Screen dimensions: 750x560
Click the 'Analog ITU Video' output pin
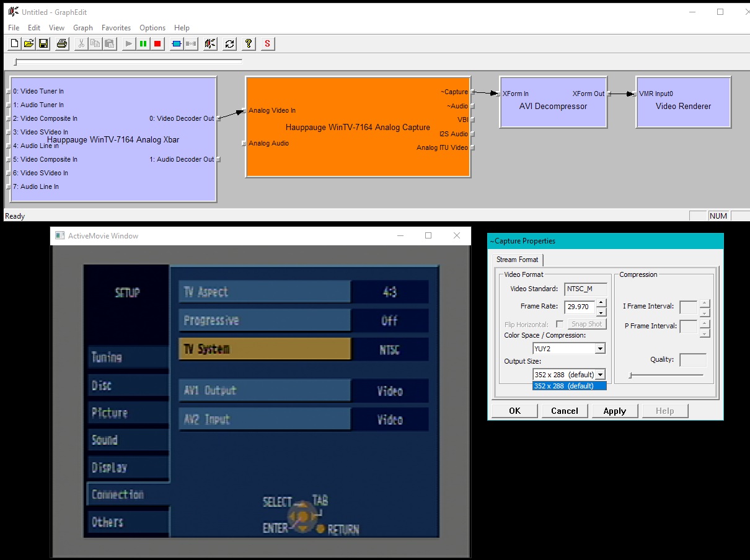click(442, 147)
